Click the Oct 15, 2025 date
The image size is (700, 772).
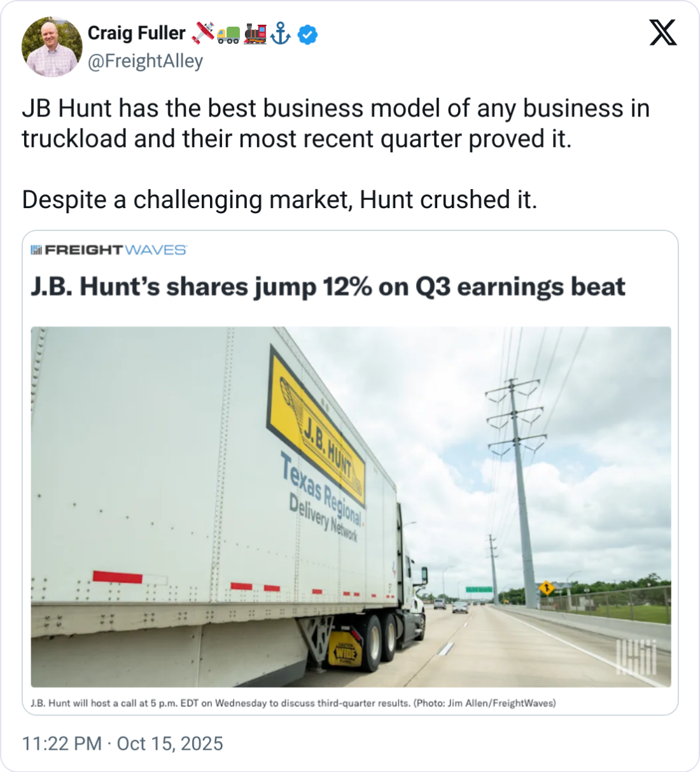[170, 743]
